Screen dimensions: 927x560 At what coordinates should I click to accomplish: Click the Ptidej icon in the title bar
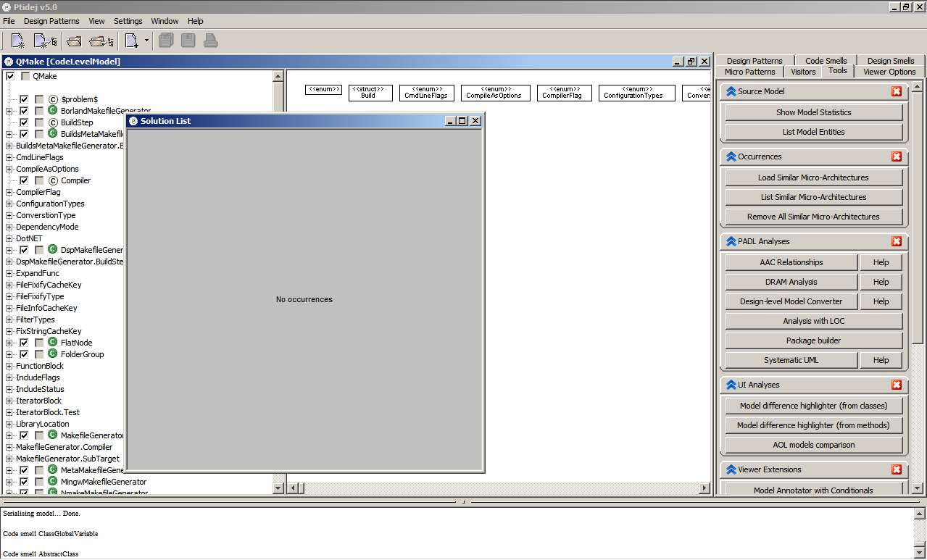tap(7, 7)
